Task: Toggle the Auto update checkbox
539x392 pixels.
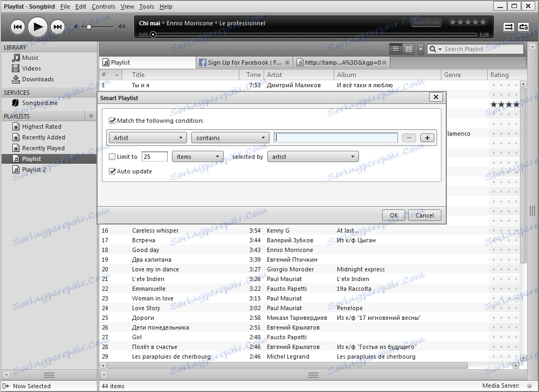Action: tap(112, 171)
